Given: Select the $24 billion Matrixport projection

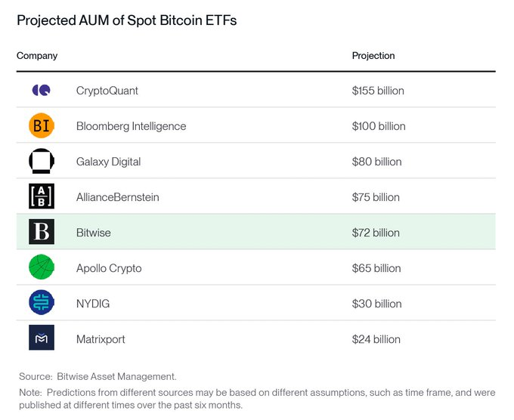Looking at the screenshot, I should tap(376, 339).
